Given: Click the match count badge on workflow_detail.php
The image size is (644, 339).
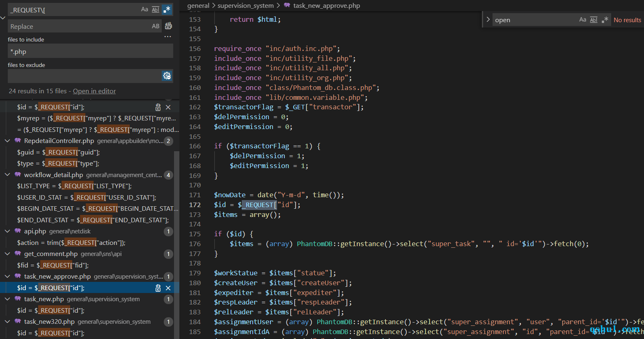Looking at the screenshot, I should pyautogui.click(x=168, y=175).
